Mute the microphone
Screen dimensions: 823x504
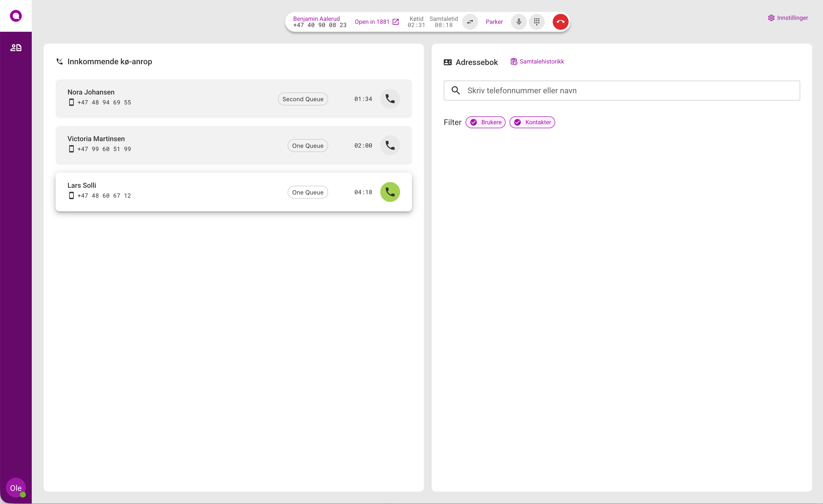[518, 22]
